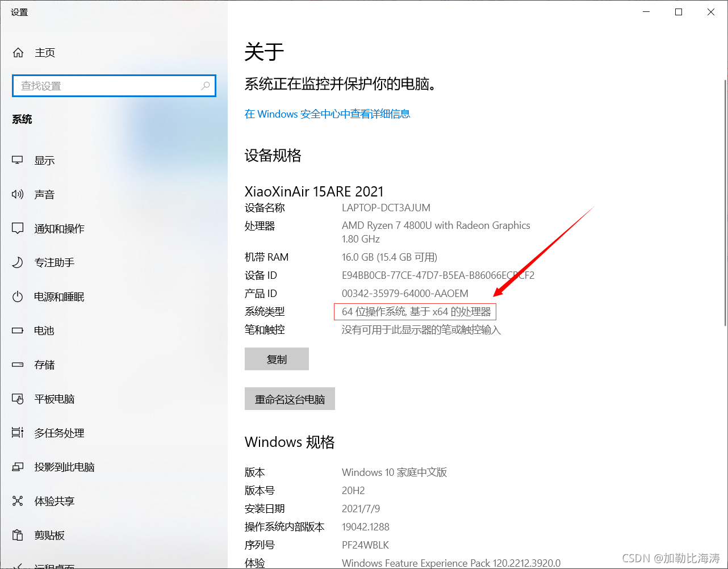Click the Windows 规格 section heading
728x569 pixels.
point(290,442)
